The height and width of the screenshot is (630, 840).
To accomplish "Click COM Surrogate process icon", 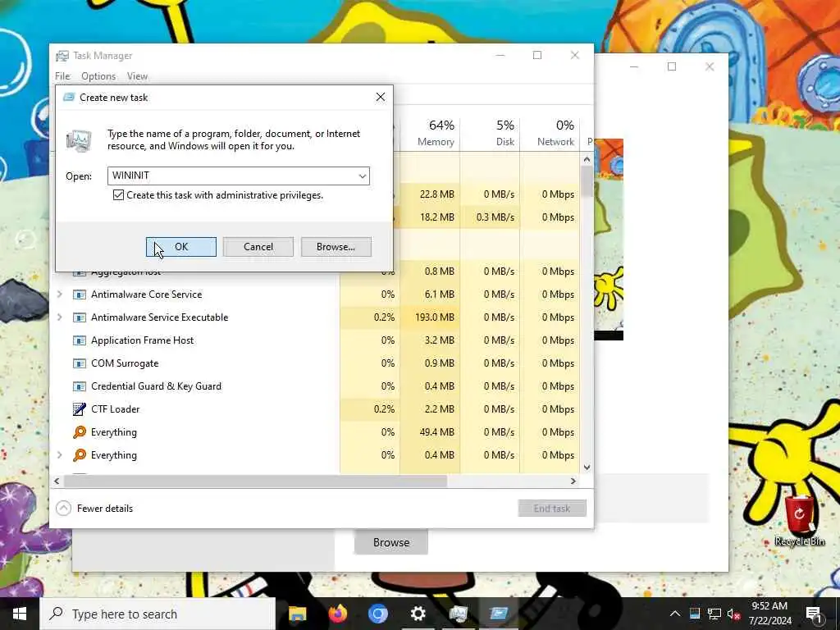I will (x=80, y=363).
